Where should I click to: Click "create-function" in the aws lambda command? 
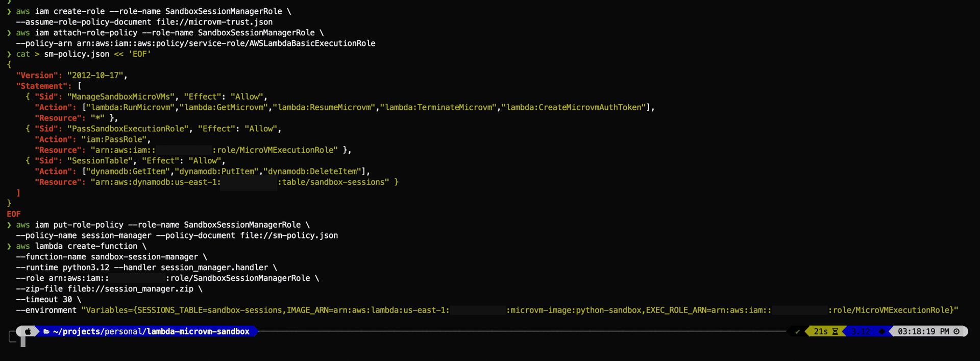click(x=103, y=246)
